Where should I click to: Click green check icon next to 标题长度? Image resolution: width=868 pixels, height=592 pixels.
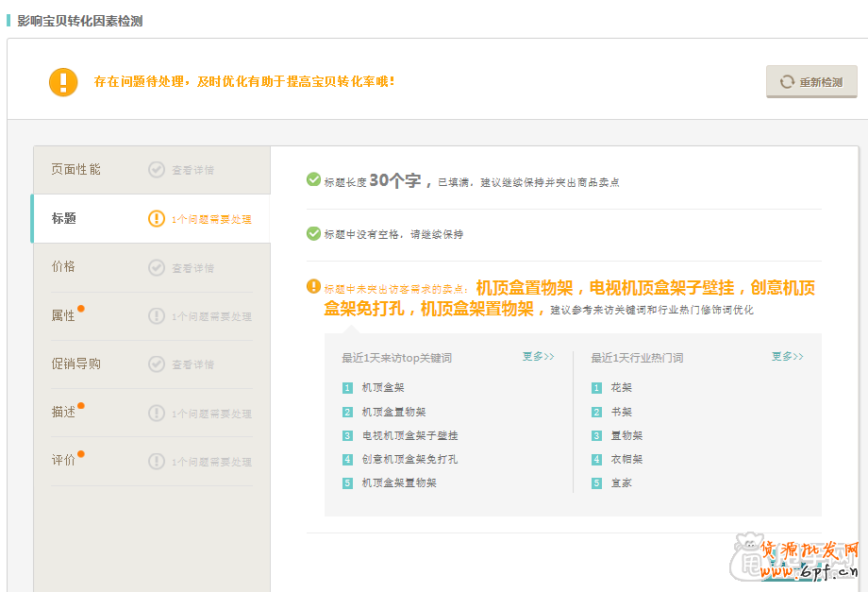pos(313,179)
